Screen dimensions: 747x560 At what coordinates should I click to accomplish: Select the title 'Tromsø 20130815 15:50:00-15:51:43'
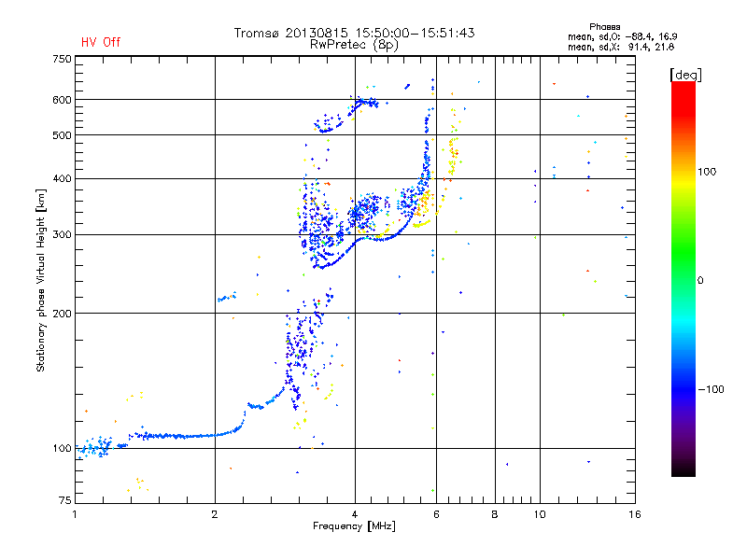(x=355, y=33)
